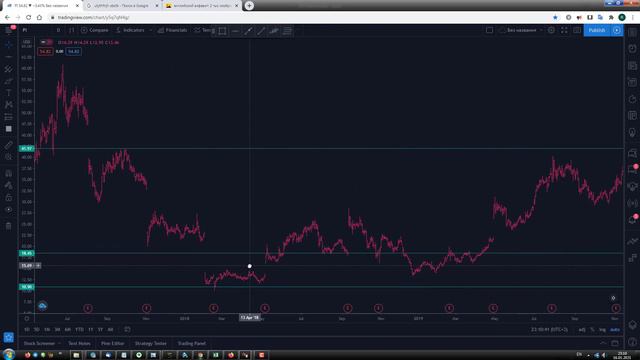Image resolution: width=640 pixels, height=360 pixels.
Task: Open the Templates dropdown
Action: [202, 30]
